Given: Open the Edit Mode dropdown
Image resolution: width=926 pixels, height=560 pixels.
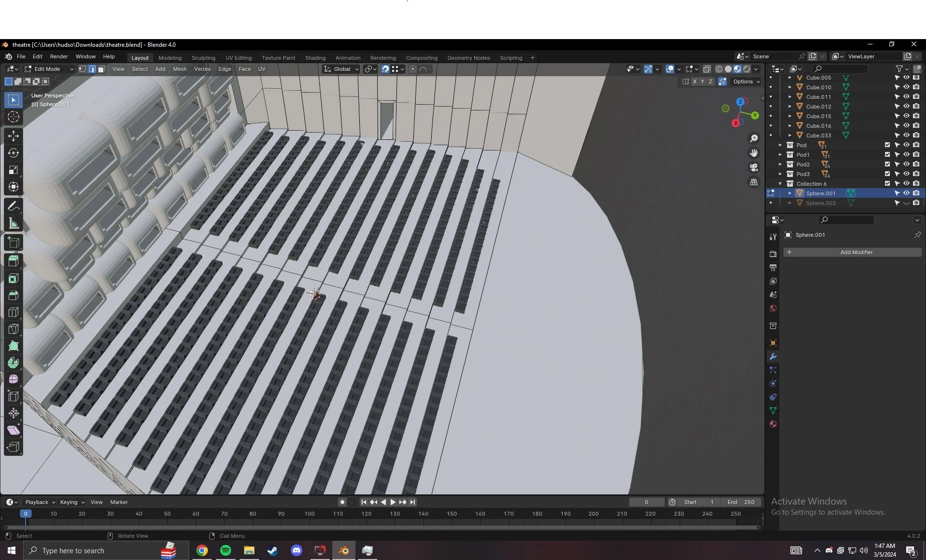Looking at the screenshot, I should point(49,69).
